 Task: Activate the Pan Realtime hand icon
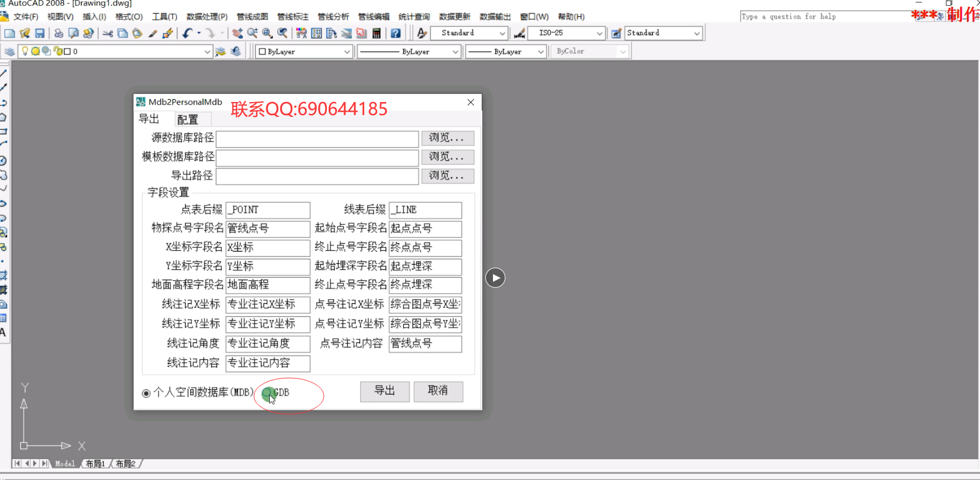(237, 33)
